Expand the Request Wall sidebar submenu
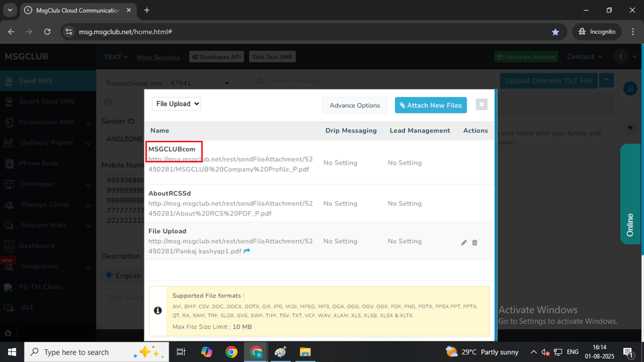 click(88, 226)
